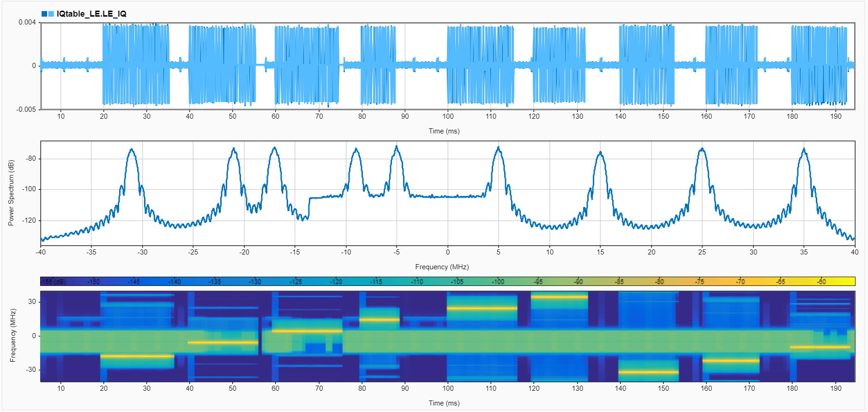
Task: Click the "-0.005" tick on the waveform axis
Action: click(26, 109)
